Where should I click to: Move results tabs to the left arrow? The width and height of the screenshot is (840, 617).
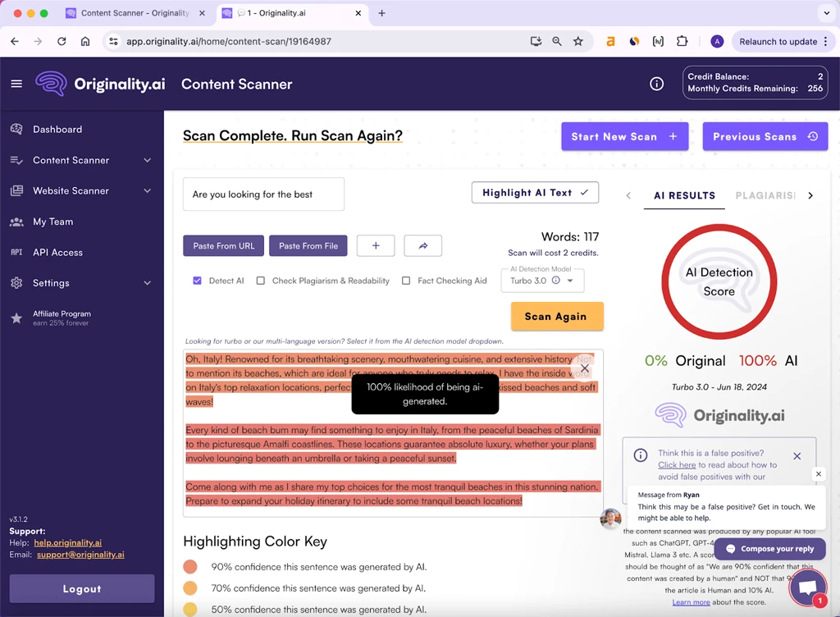628,195
